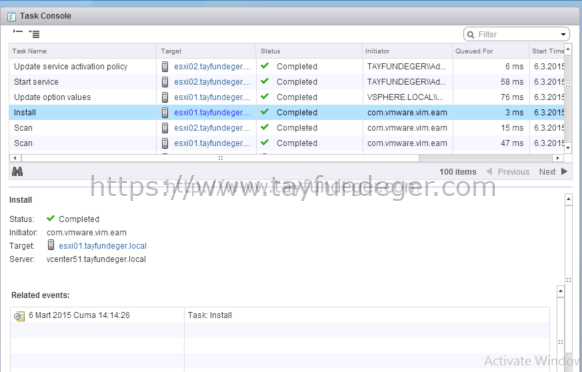The width and height of the screenshot is (582, 372).
Task: Click host icon beside Target in details
Action: (51, 245)
